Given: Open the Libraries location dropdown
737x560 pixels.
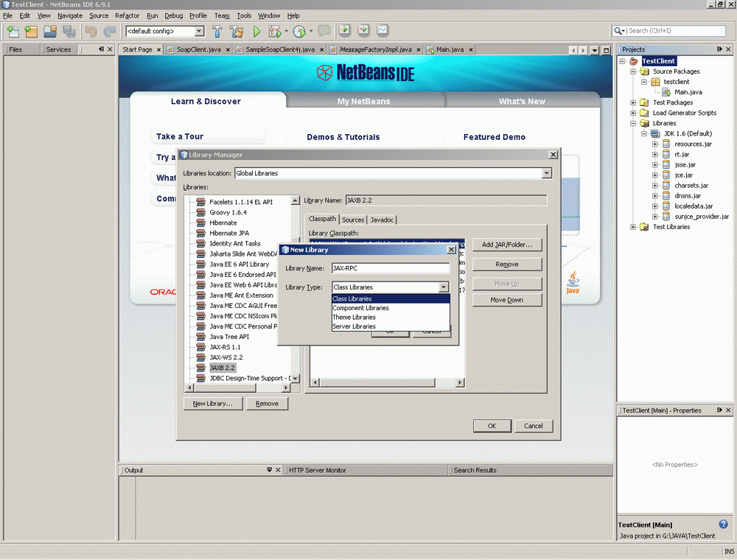Looking at the screenshot, I should 546,173.
